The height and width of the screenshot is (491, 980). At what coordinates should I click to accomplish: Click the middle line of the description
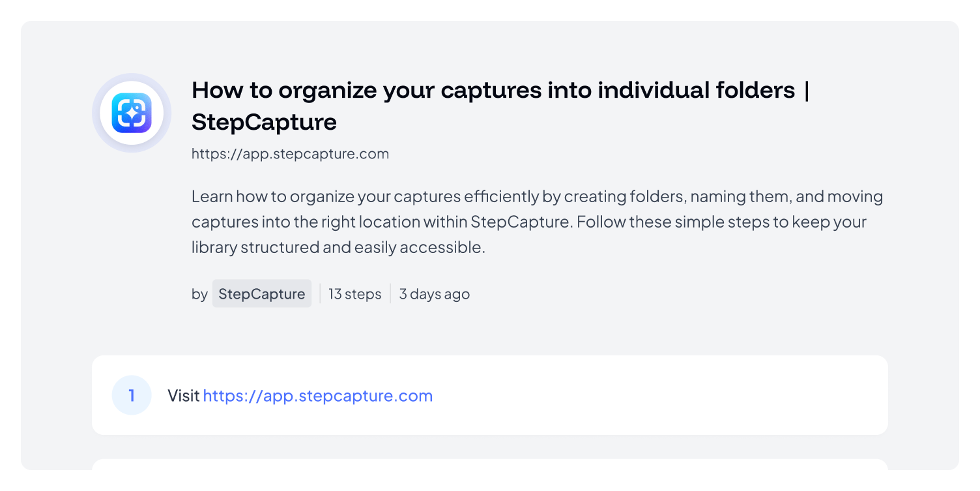pos(528,222)
